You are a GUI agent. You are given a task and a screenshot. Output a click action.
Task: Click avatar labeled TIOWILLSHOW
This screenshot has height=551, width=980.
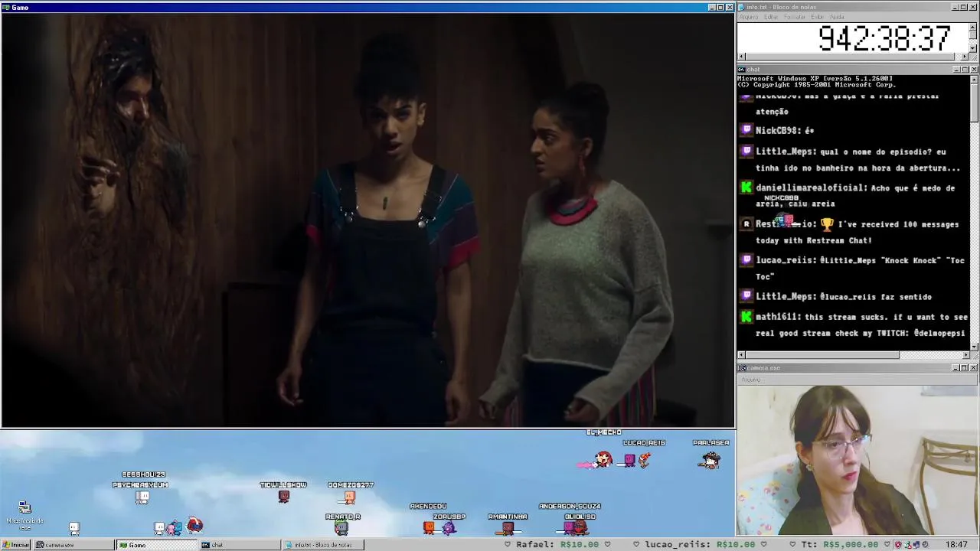tap(283, 497)
